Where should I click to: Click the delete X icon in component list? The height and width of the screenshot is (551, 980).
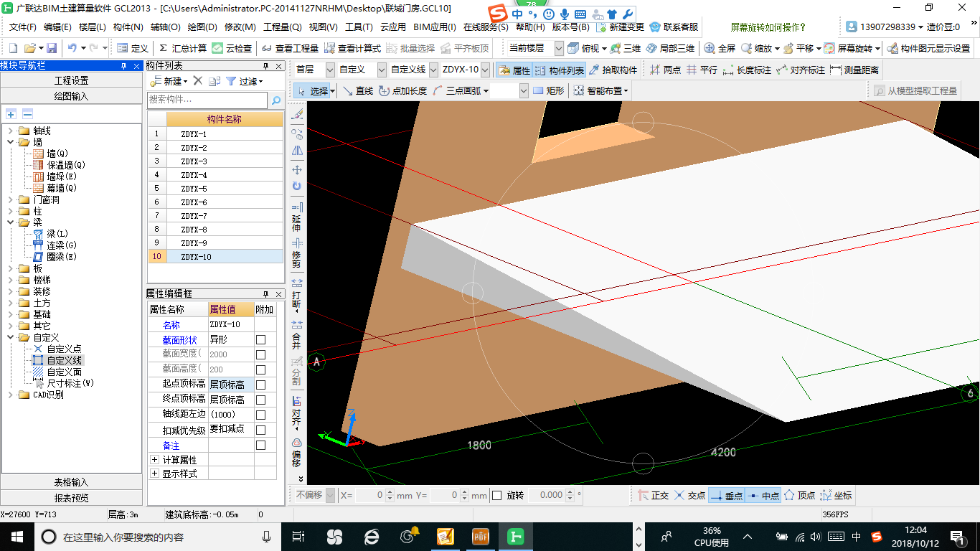pos(198,81)
